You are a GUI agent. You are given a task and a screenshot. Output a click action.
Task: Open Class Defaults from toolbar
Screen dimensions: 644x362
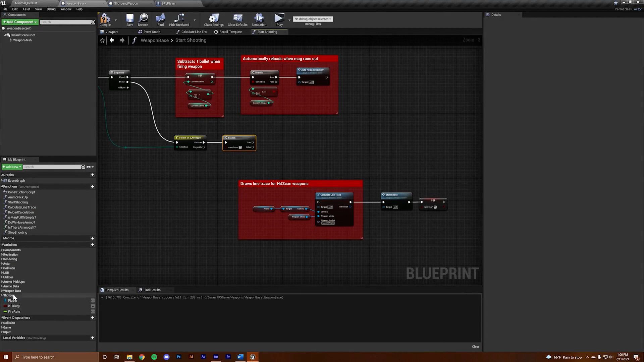pos(237,19)
